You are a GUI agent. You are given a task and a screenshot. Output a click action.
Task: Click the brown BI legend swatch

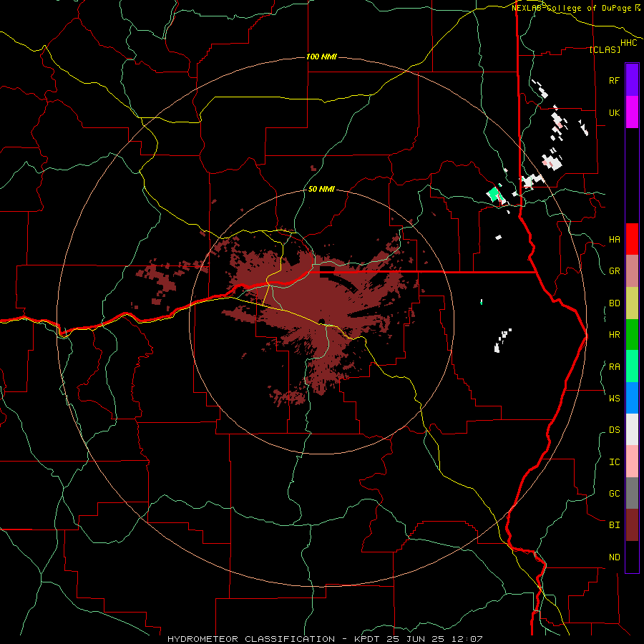[632, 525]
